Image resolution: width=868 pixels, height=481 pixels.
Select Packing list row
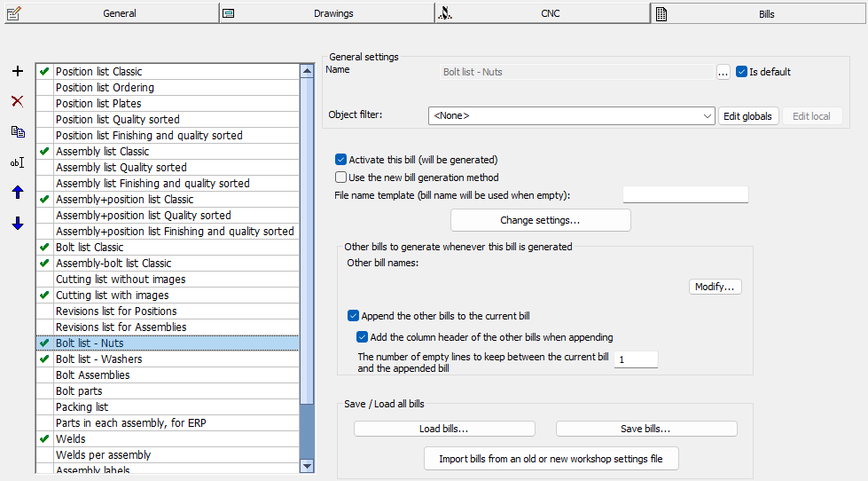(x=168, y=406)
